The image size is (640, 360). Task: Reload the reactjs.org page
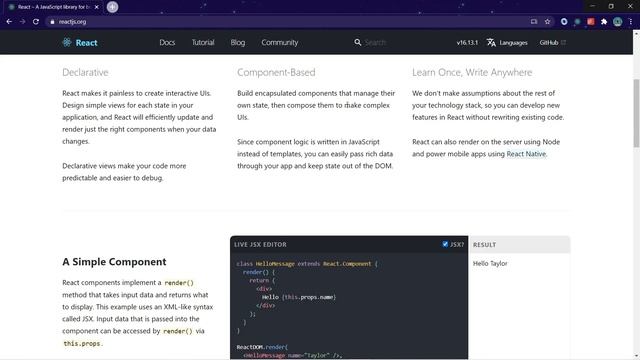(36, 22)
